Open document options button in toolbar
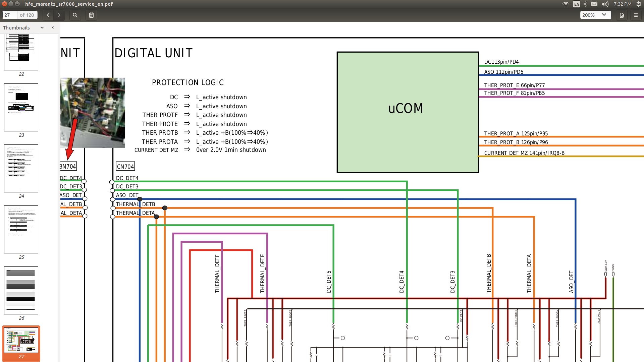The image size is (644, 362). click(622, 15)
